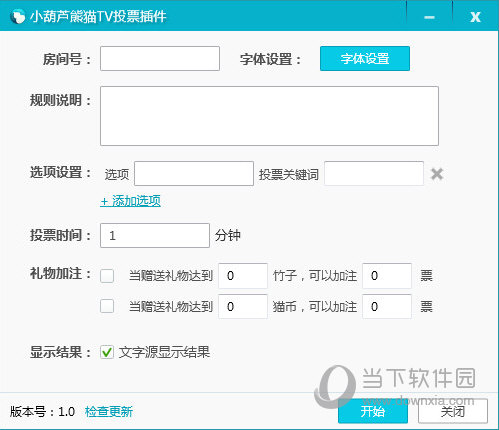Close the window using title bar X
The height and width of the screenshot is (430, 499).
pos(475,17)
